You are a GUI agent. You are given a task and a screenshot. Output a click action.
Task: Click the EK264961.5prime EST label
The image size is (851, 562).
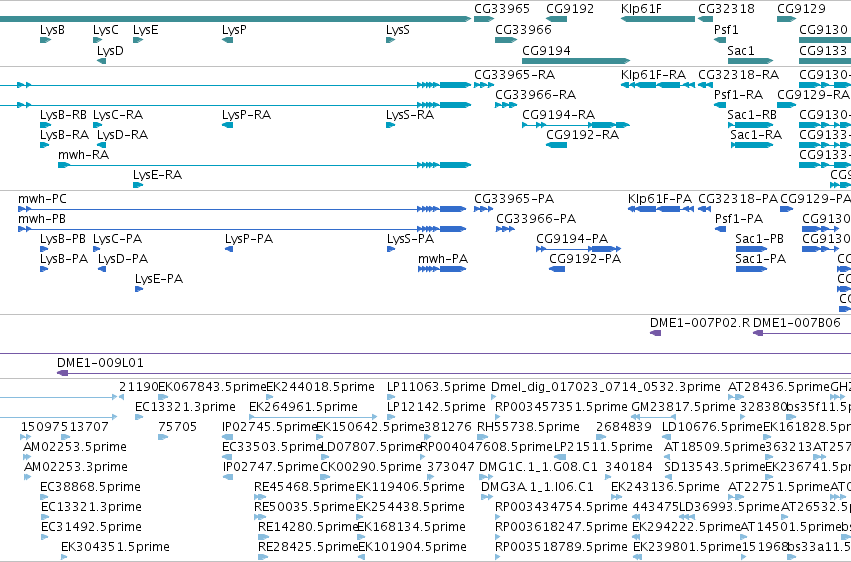(303, 407)
